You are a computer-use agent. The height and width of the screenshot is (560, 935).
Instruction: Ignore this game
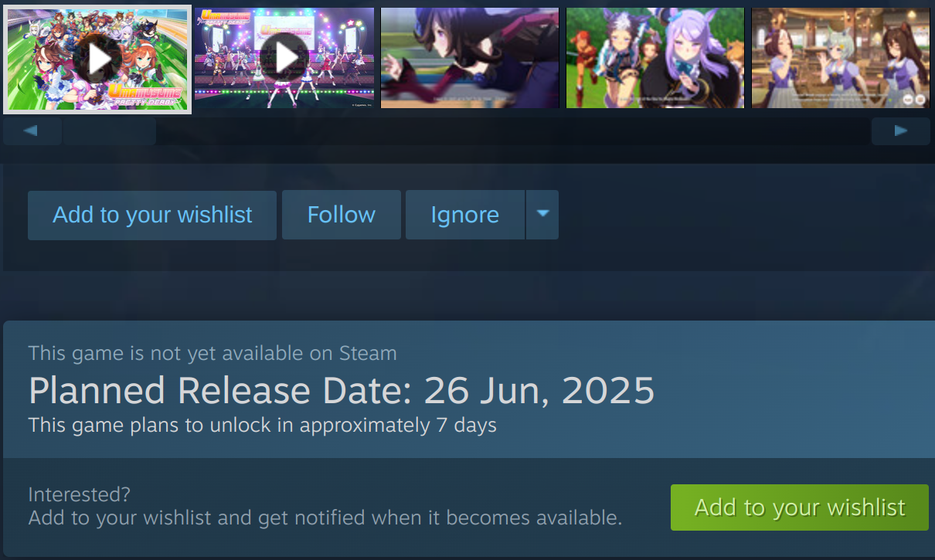pyautogui.click(x=465, y=215)
